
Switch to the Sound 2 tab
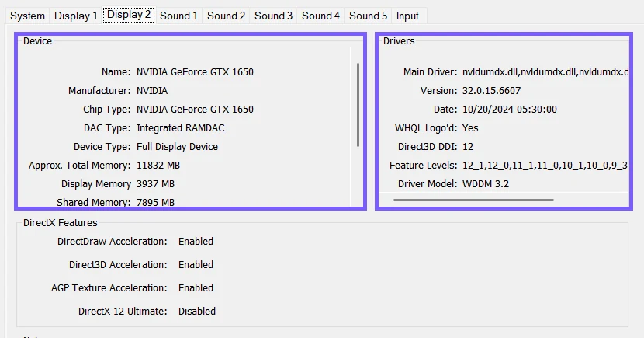pyautogui.click(x=226, y=16)
